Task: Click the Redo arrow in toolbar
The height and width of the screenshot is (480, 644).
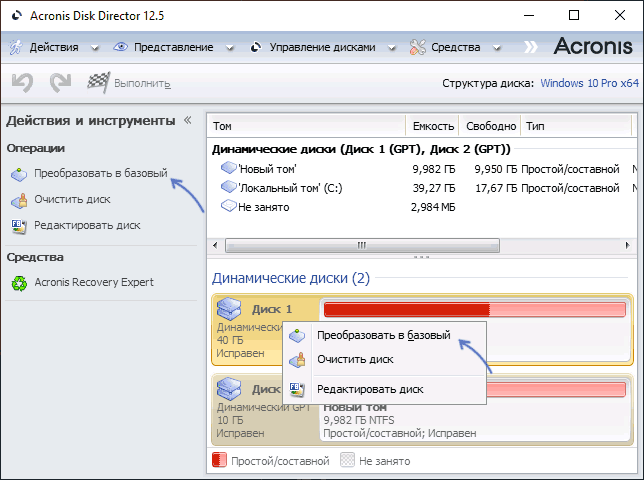Action: coord(60,83)
